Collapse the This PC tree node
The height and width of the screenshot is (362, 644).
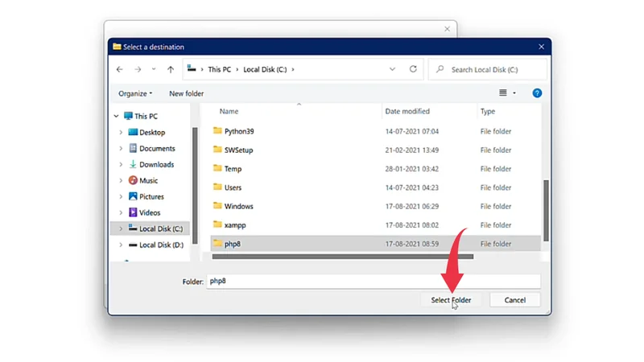tap(116, 117)
